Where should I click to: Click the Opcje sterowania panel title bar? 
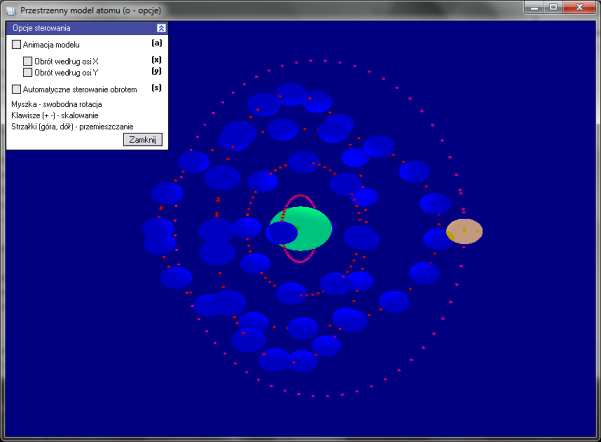pyautogui.click(x=87, y=28)
